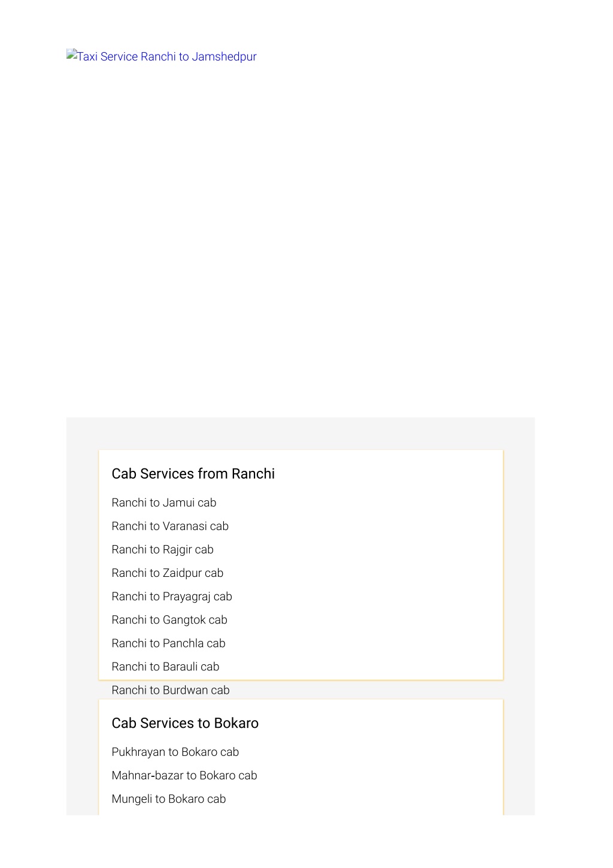The height and width of the screenshot is (868, 613).
Task: Go to Ranchi to Panchla cab
Action: click(168, 643)
